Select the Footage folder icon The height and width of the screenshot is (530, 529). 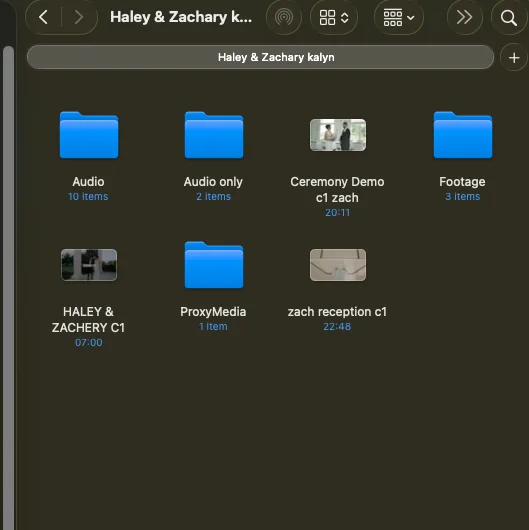463,135
